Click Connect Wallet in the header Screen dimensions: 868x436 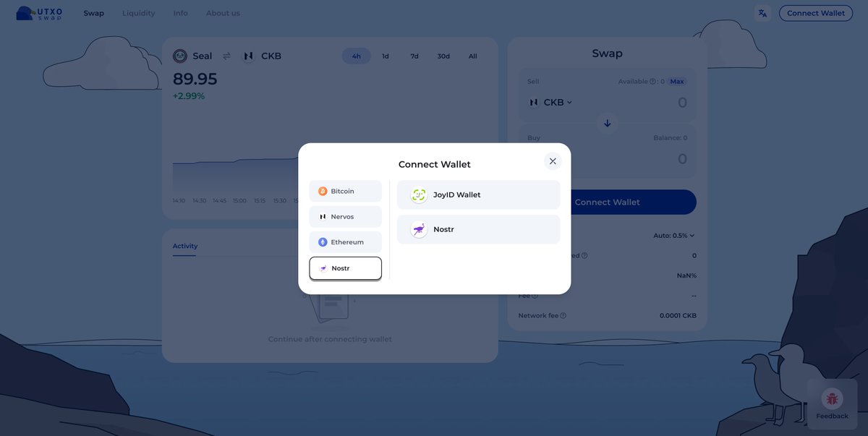pyautogui.click(x=816, y=13)
